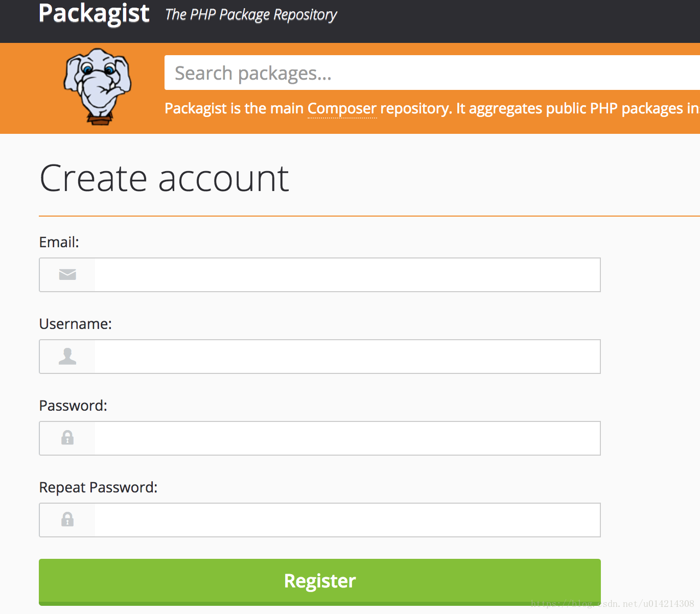
Task: Click the padlock icon in Password field
Action: tap(67, 438)
